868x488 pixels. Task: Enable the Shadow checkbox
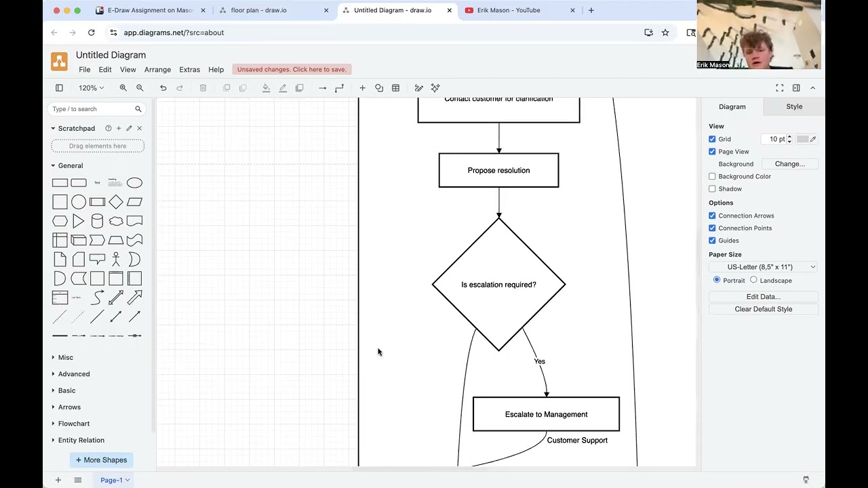point(712,189)
